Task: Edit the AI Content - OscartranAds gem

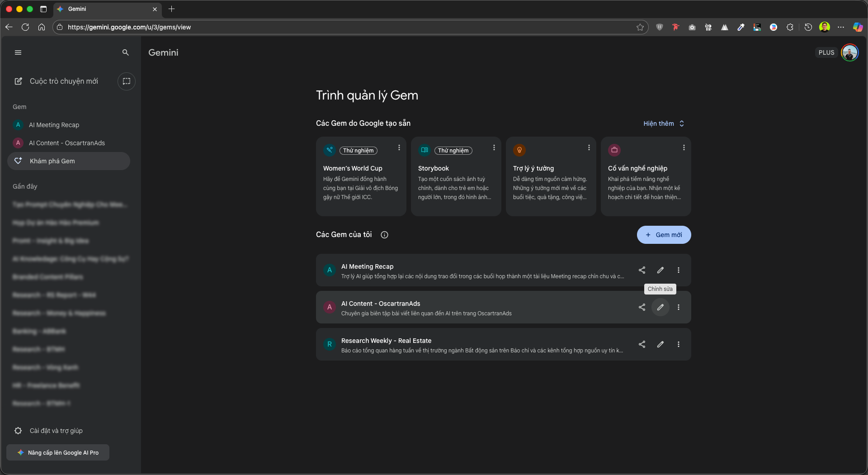Action: (660, 307)
